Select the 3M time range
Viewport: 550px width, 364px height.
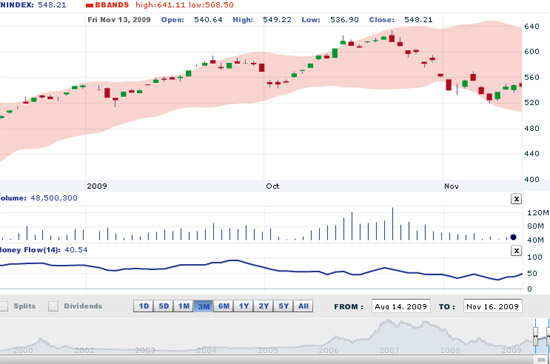click(x=203, y=306)
